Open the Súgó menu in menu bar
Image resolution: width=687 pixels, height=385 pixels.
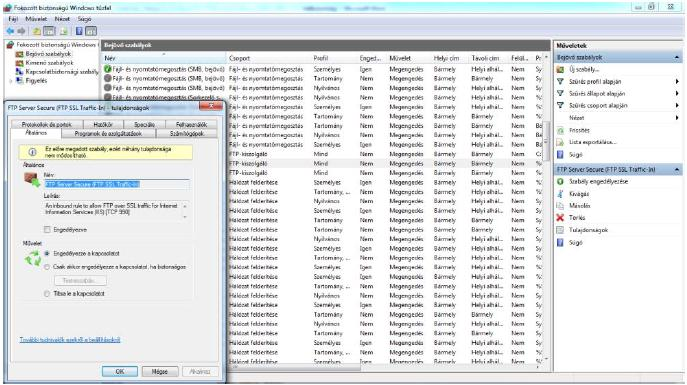(85, 19)
